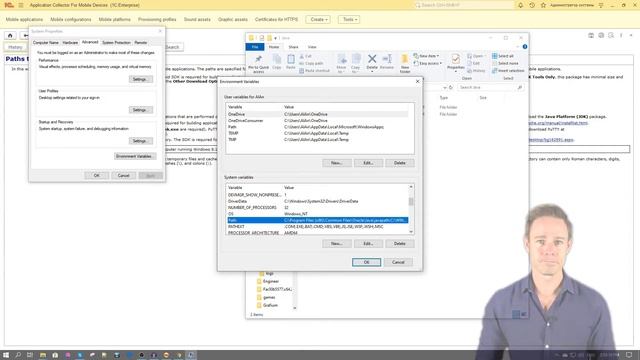
Task: Click New button under User variables
Action: coord(337,163)
